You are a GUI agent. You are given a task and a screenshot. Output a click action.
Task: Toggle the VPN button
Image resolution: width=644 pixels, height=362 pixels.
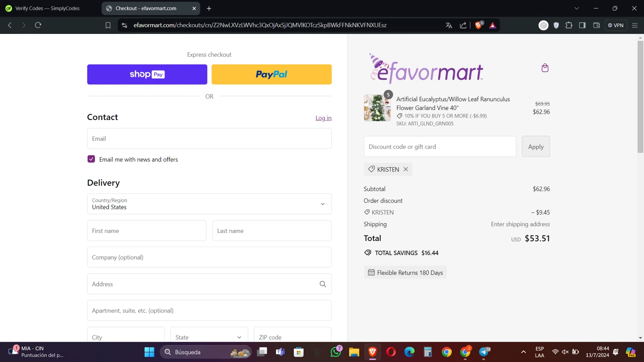616,25
